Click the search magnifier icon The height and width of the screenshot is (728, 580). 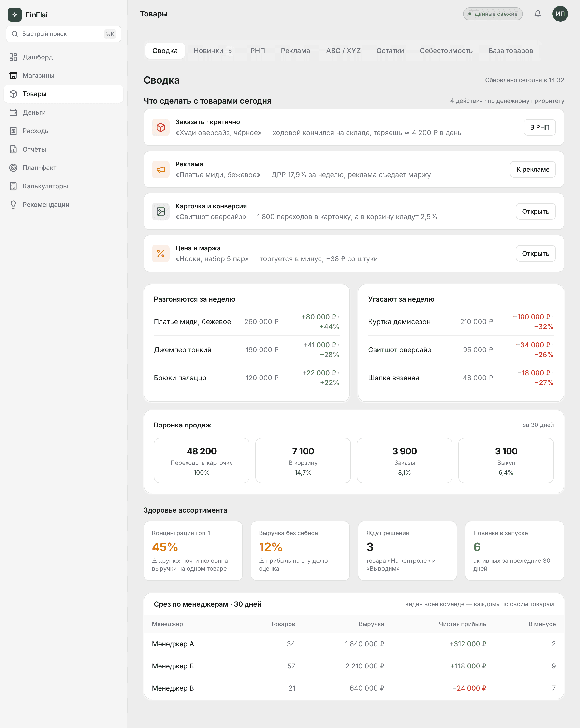[14, 34]
